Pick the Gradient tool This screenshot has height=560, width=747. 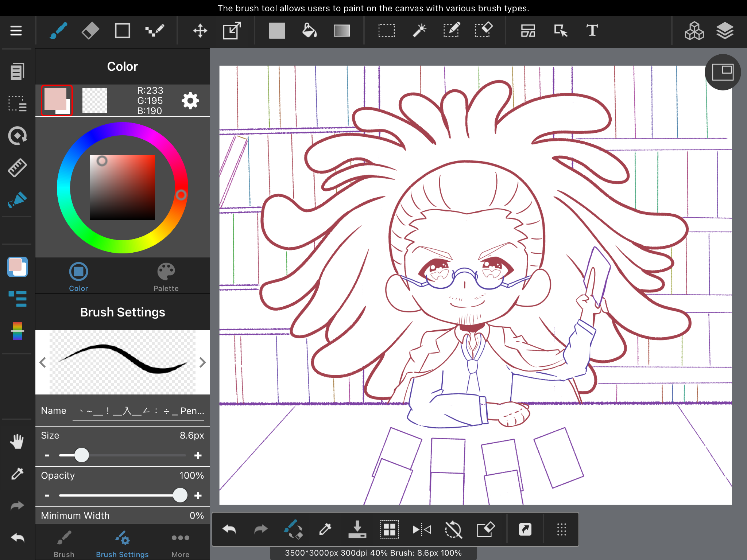tap(341, 31)
